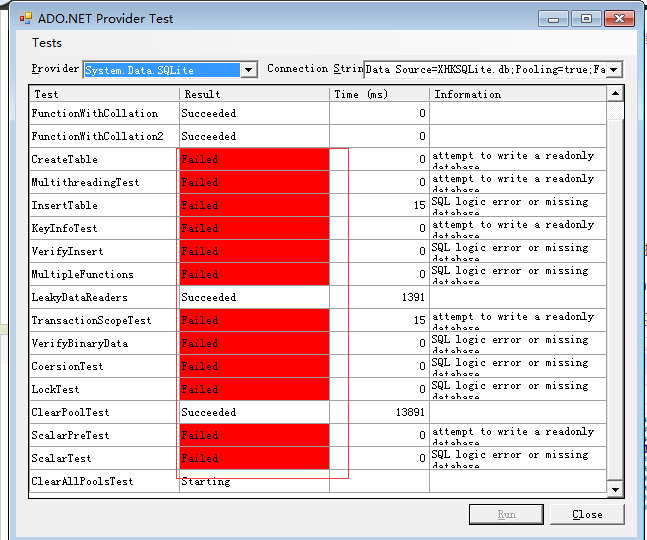
Task: Select the InsertTable test name
Action: click(65, 205)
